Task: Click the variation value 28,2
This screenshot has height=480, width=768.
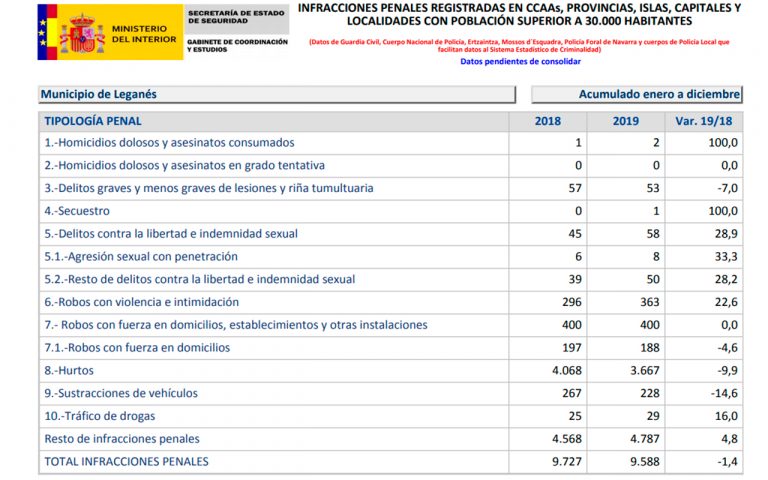Action: tap(726, 279)
